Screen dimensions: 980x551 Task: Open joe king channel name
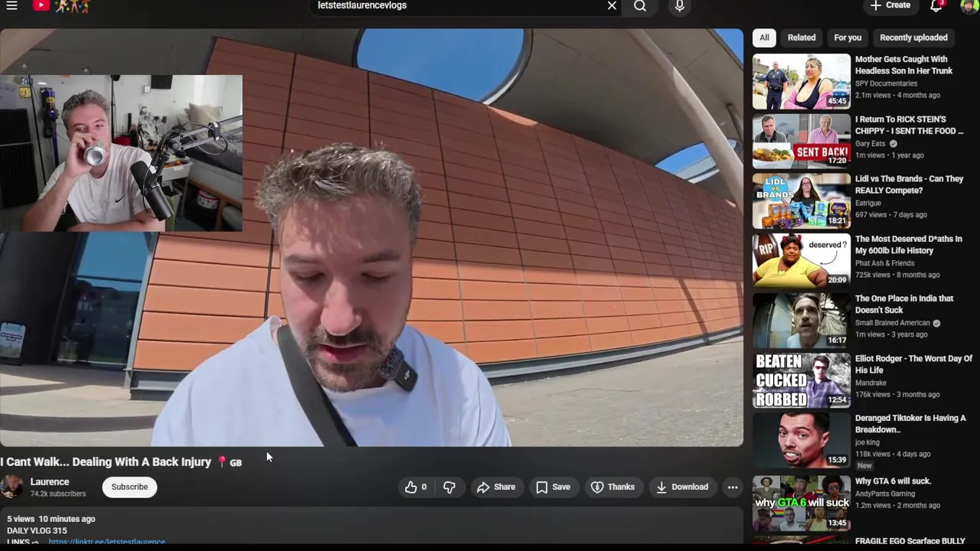pyautogui.click(x=867, y=442)
